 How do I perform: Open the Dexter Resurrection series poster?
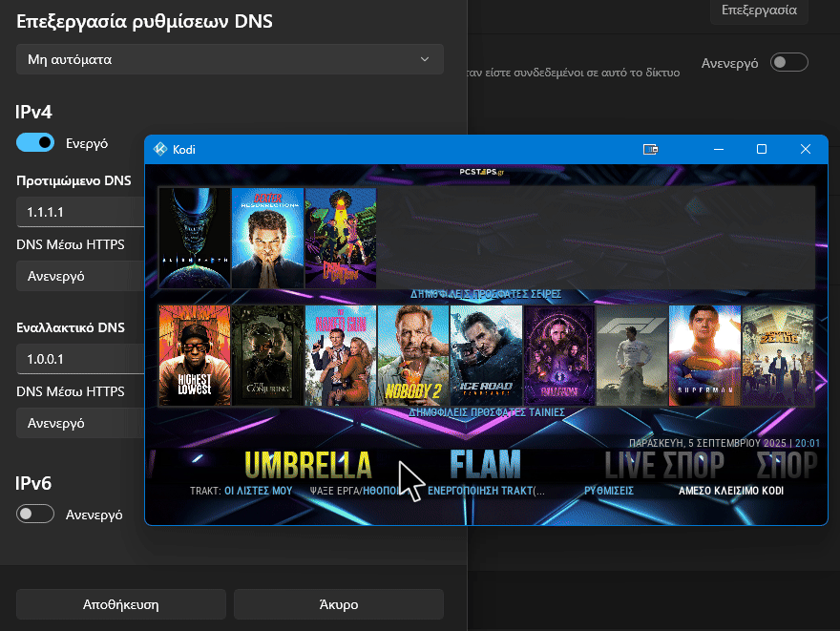pyautogui.click(x=267, y=238)
